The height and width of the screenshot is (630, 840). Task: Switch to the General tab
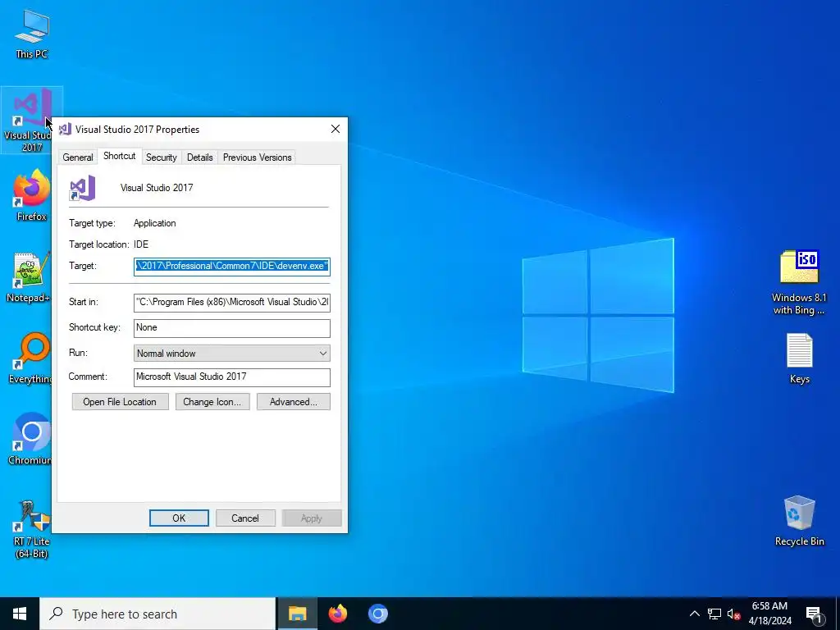(x=78, y=157)
